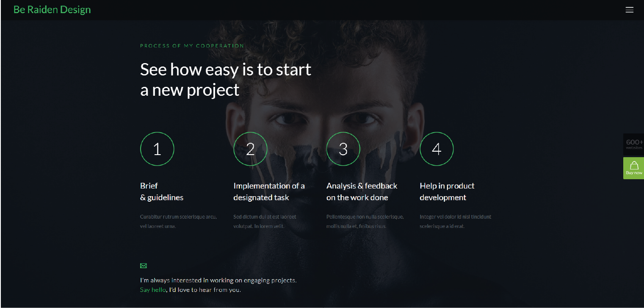Click the See how easy headline
This screenshot has height=308, width=644.
pyautogui.click(x=226, y=80)
